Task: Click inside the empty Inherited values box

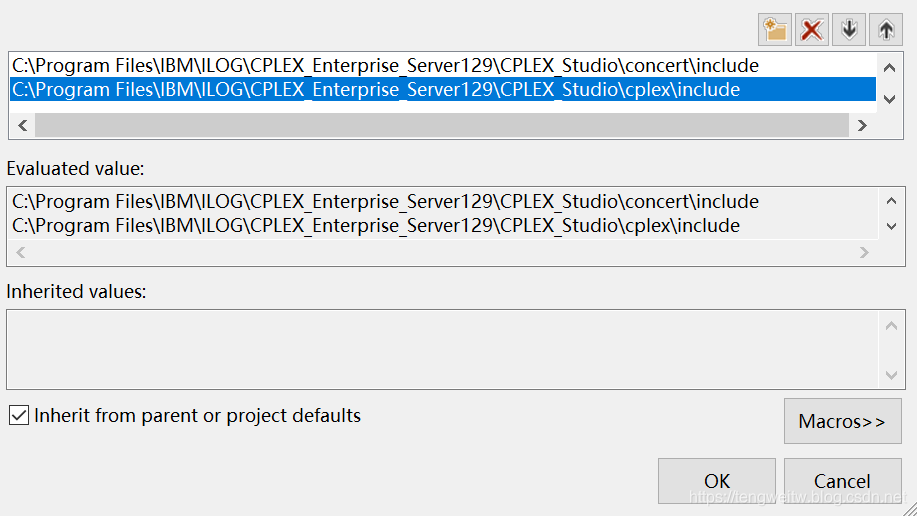Action: coord(440,349)
